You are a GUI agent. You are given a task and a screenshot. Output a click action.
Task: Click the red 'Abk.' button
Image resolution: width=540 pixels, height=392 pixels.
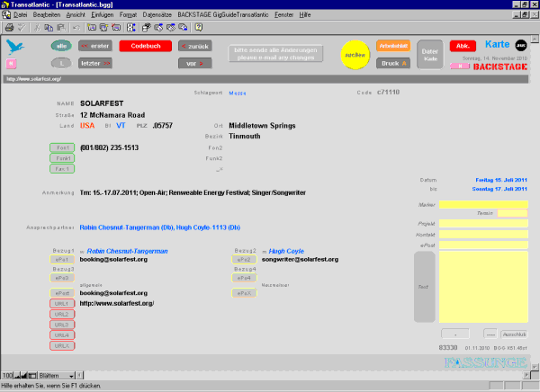click(x=462, y=45)
